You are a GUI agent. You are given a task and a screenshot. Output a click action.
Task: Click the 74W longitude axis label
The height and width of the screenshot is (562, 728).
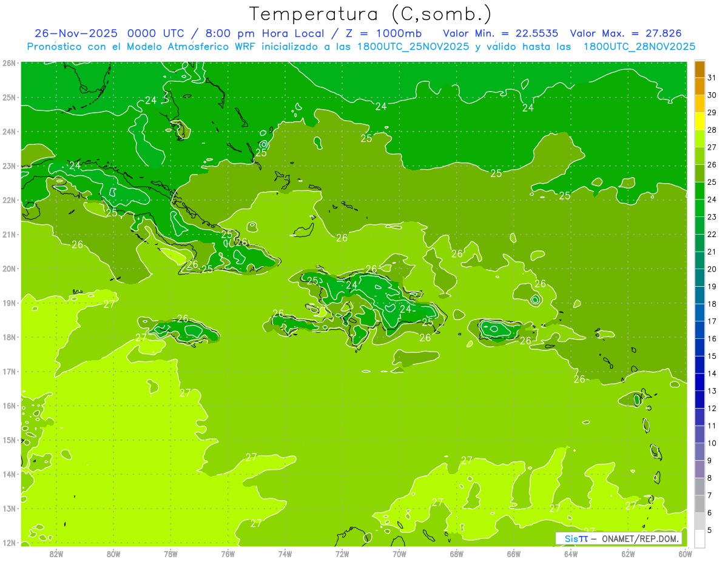[285, 553]
